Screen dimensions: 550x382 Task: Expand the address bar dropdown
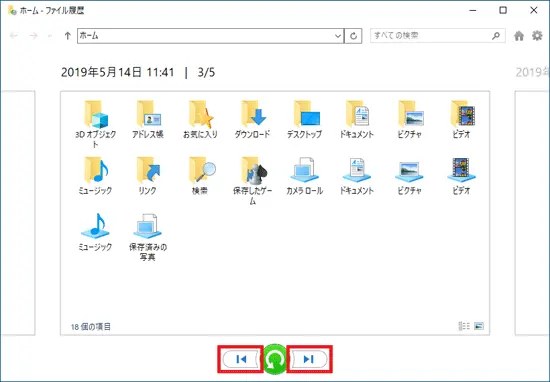(x=338, y=36)
